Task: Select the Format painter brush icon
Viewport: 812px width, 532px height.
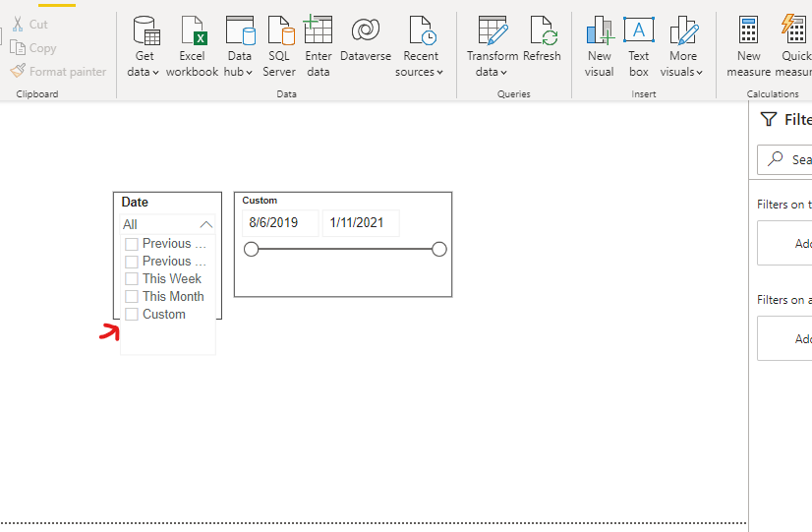Action: pyautogui.click(x=18, y=71)
